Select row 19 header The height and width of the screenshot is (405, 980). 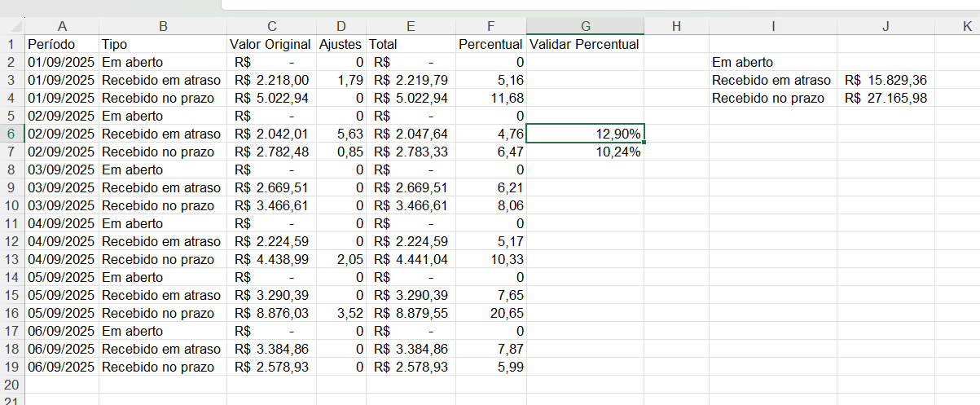(x=12, y=367)
